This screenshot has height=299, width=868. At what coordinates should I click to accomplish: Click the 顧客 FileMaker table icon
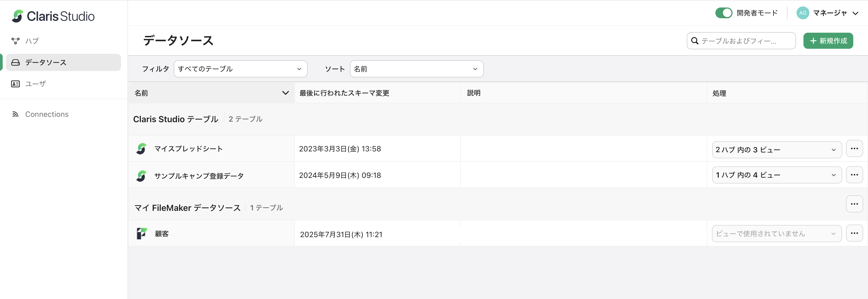click(x=142, y=233)
